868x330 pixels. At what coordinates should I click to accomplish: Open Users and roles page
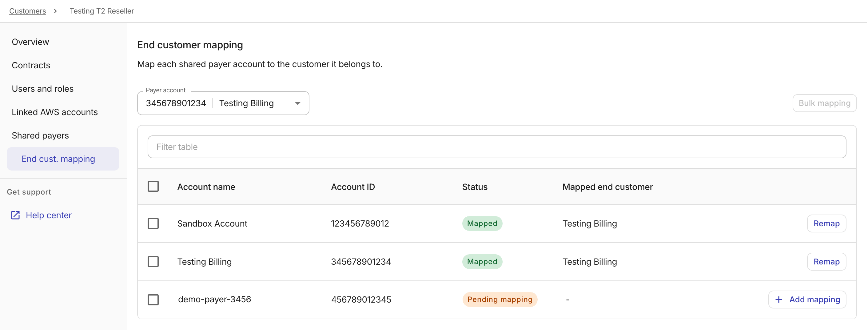click(x=42, y=89)
